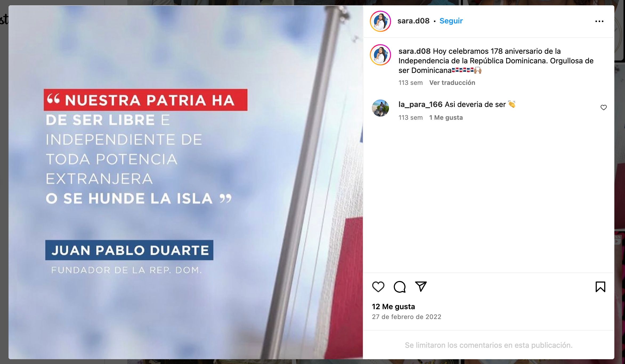This screenshot has width=625, height=364.
Task: Click Ver traducción under the caption
Action: tap(452, 83)
